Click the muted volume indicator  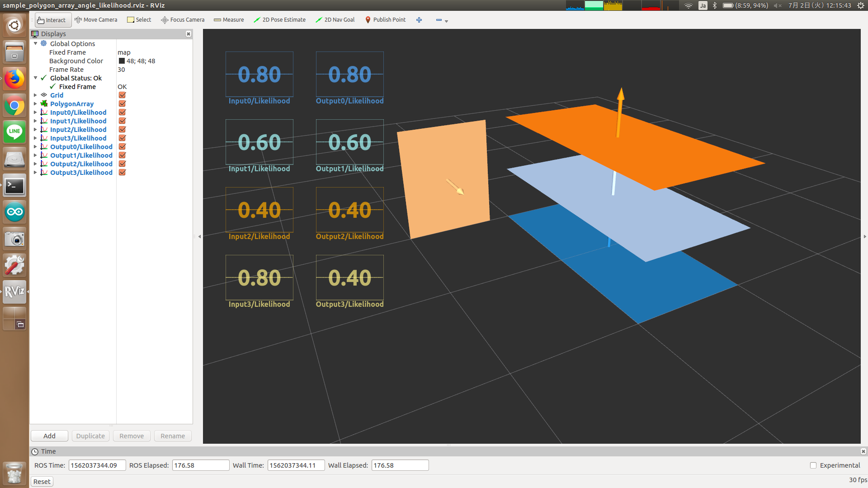click(778, 5)
